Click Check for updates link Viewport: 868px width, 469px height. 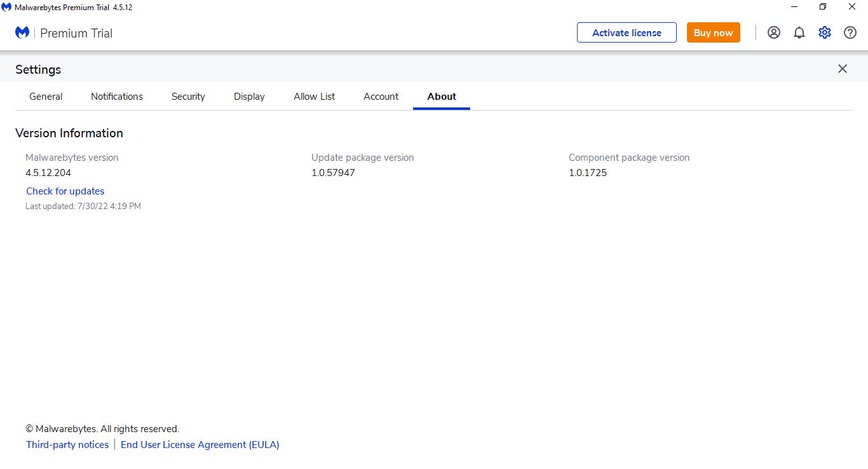coord(65,191)
